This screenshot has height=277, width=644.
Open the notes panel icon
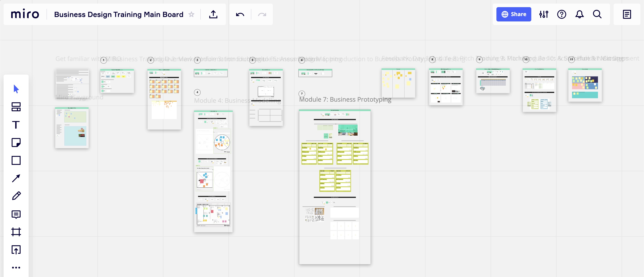(x=627, y=14)
